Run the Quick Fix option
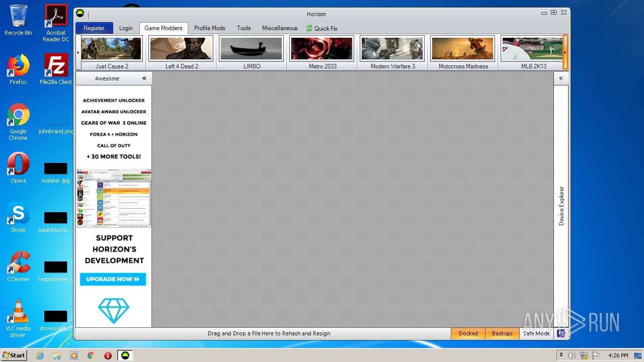Viewport: 644px width, 362px height. [321, 28]
